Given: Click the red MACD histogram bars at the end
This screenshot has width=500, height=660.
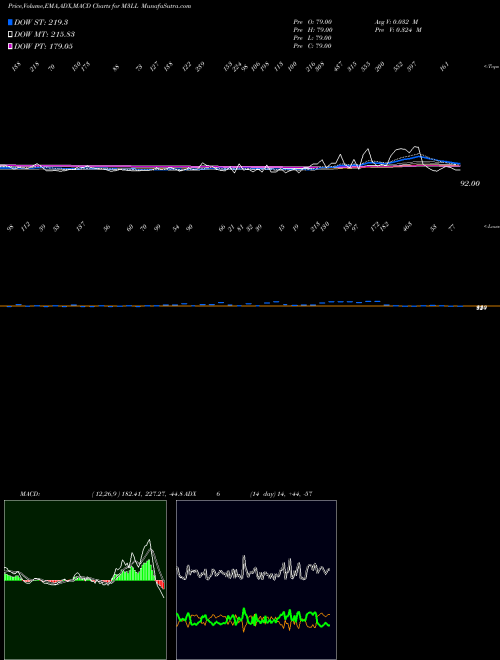Looking at the screenshot, I should (x=160, y=584).
